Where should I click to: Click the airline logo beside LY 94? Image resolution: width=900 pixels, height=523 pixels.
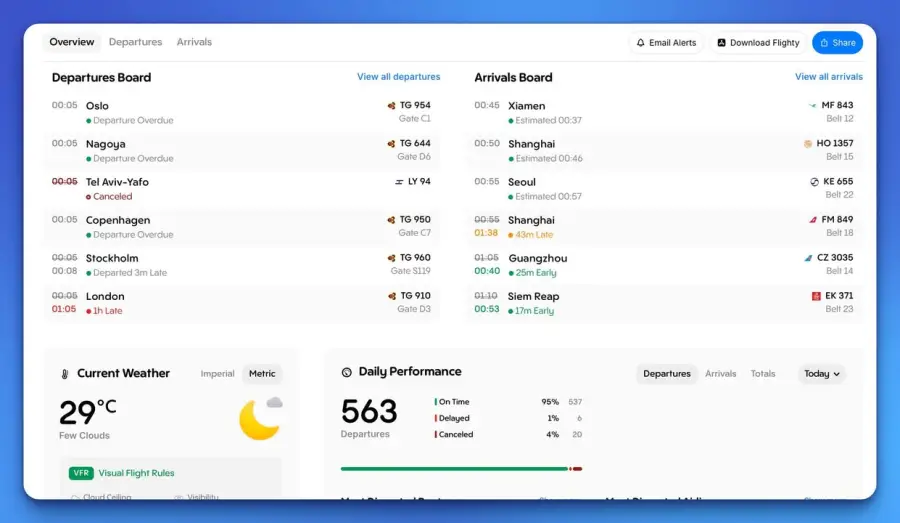tap(399, 181)
